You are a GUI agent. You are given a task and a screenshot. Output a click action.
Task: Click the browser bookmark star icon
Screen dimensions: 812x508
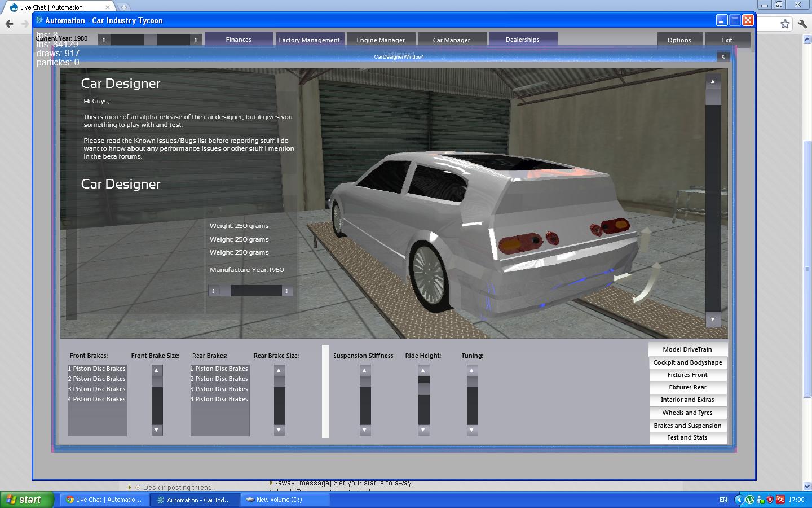pos(785,24)
